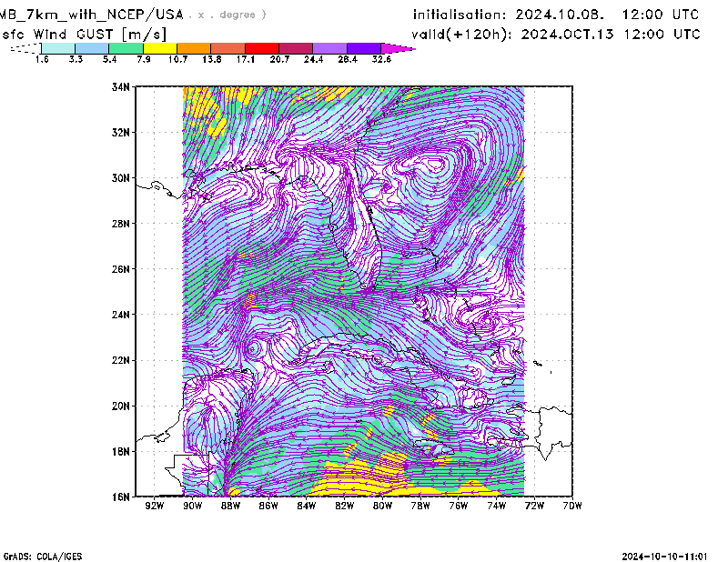The image size is (728, 562).
Task: Click the 74W longitude label
Action: [496, 506]
